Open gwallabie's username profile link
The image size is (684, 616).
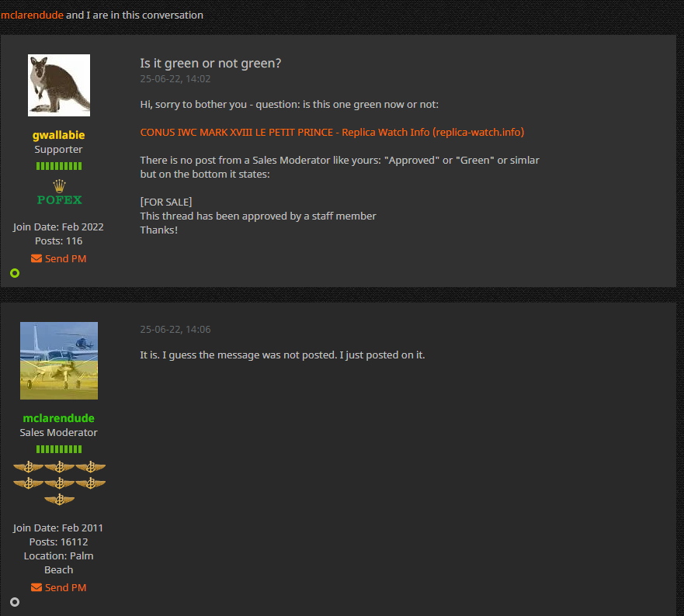58,135
